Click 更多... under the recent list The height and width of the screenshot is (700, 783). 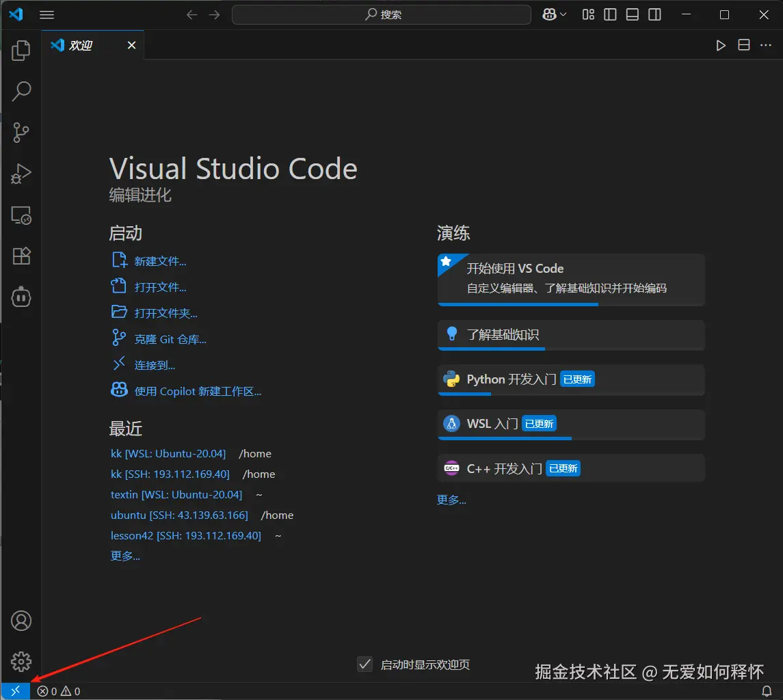[x=125, y=556]
